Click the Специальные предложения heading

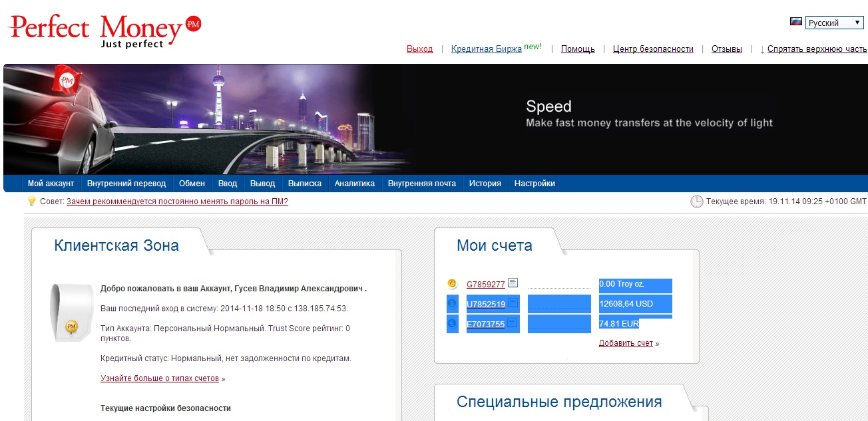(x=559, y=402)
